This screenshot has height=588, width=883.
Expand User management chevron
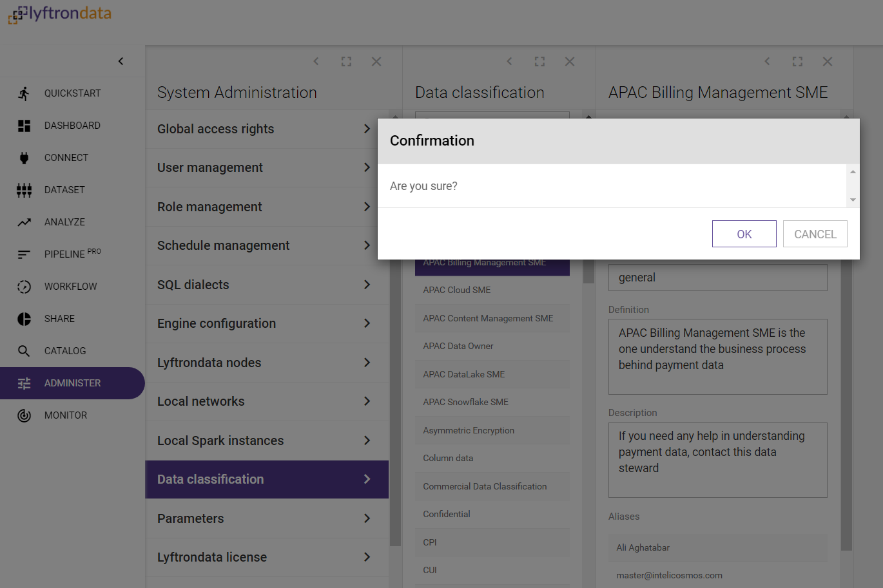click(367, 167)
